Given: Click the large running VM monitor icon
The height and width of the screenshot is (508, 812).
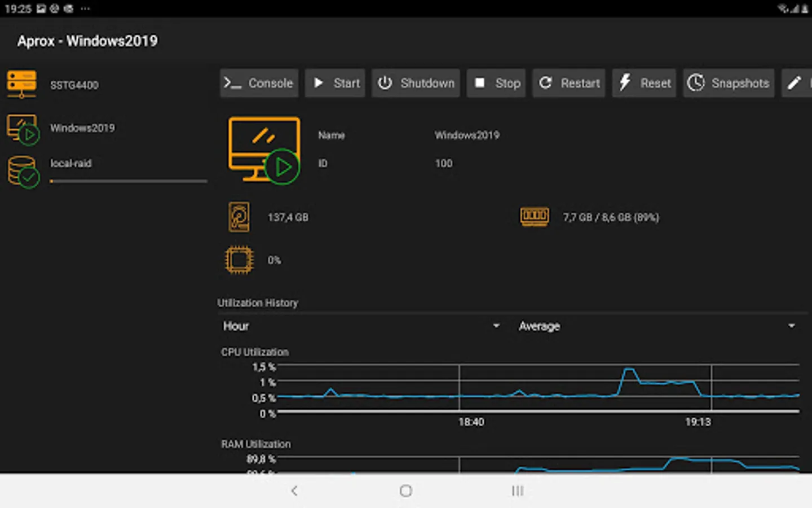Looking at the screenshot, I should 264,150.
